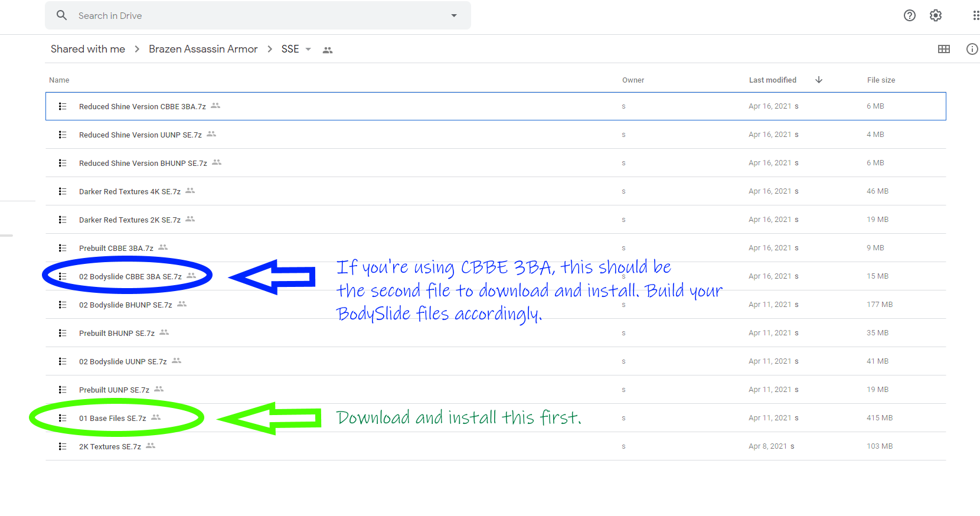The image size is (980, 516).
Task: Click archive icon of Prebuilt UUNP
Action: tap(63, 390)
